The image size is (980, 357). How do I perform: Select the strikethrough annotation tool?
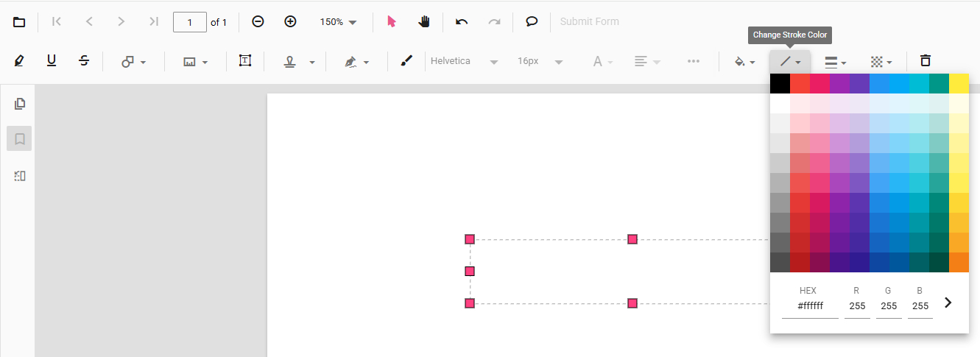click(84, 61)
